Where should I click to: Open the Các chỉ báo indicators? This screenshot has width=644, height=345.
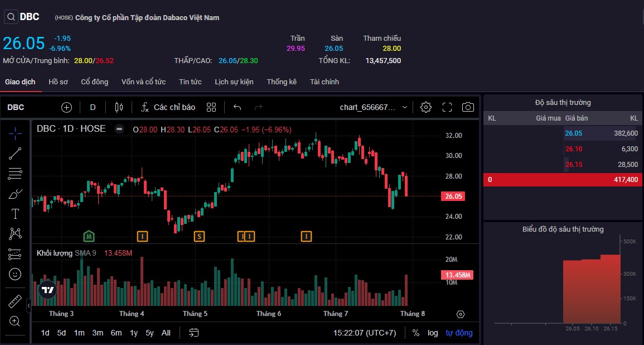coord(168,107)
